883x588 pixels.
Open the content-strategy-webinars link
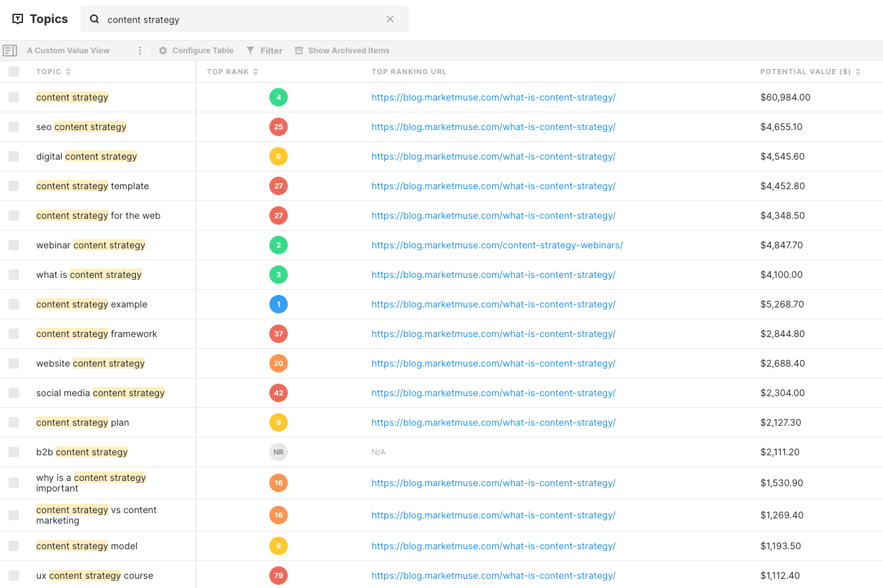pos(497,244)
